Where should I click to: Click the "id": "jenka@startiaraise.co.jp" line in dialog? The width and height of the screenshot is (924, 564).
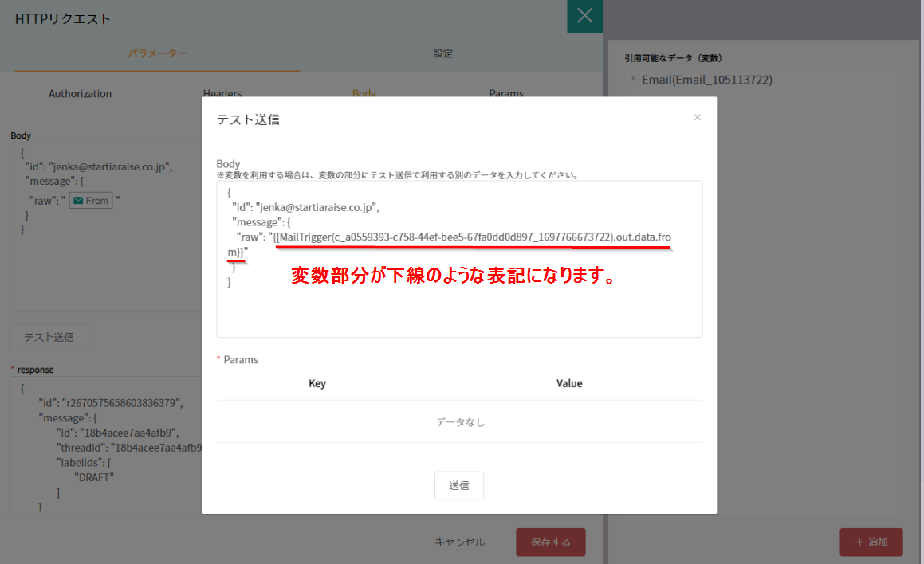pos(305,207)
